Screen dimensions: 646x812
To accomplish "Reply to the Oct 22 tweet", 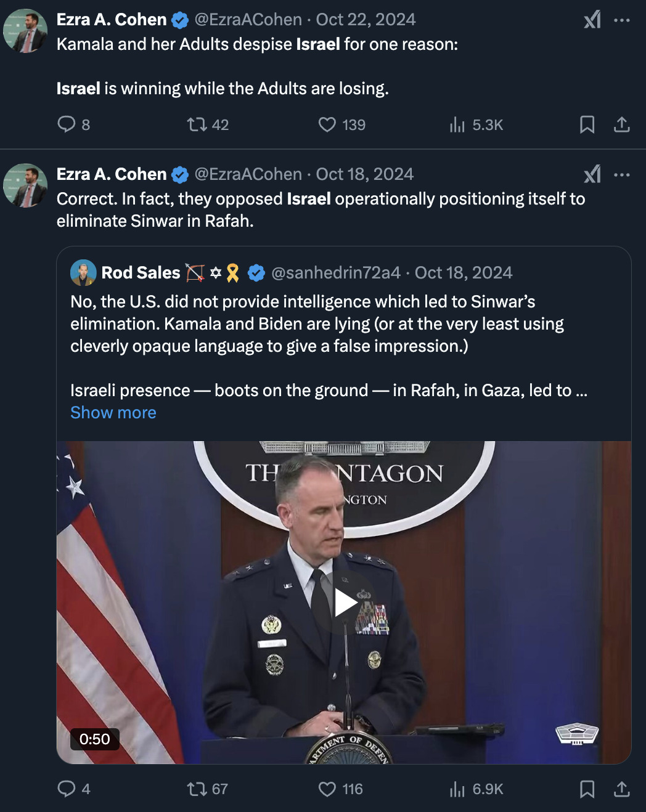I will pos(67,125).
